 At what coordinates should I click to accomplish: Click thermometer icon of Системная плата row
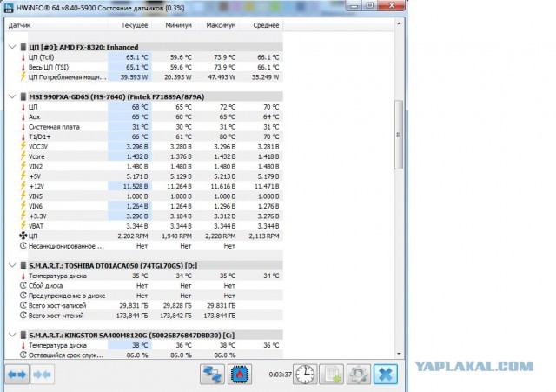pyautogui.click(x=23, y=127)
